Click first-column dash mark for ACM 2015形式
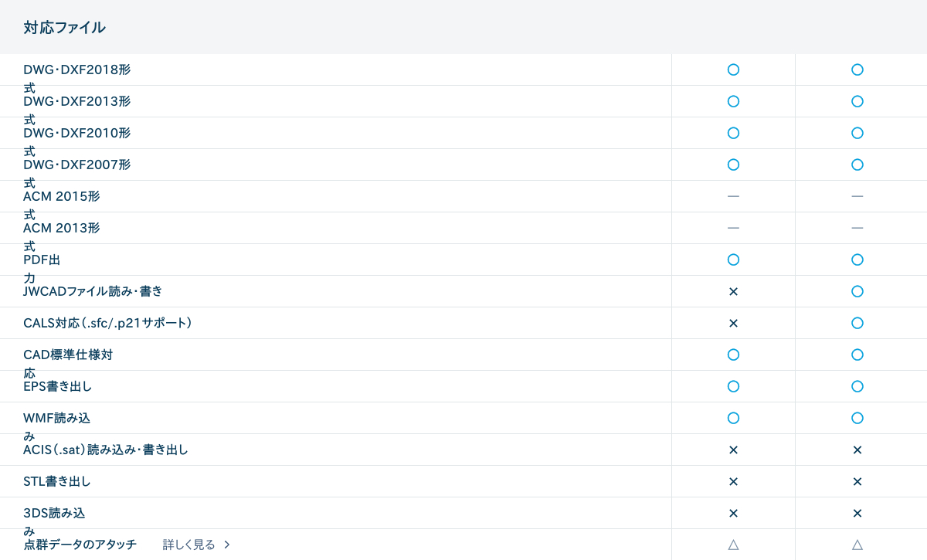Image resolution: width=927 pixels, height=560 pixels. 733,196
